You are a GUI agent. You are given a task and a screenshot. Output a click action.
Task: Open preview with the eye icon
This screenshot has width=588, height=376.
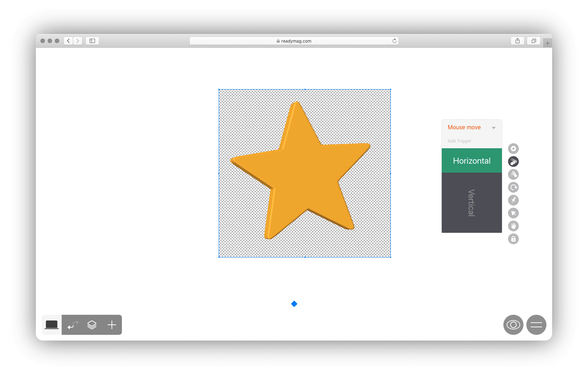[513, 325]
